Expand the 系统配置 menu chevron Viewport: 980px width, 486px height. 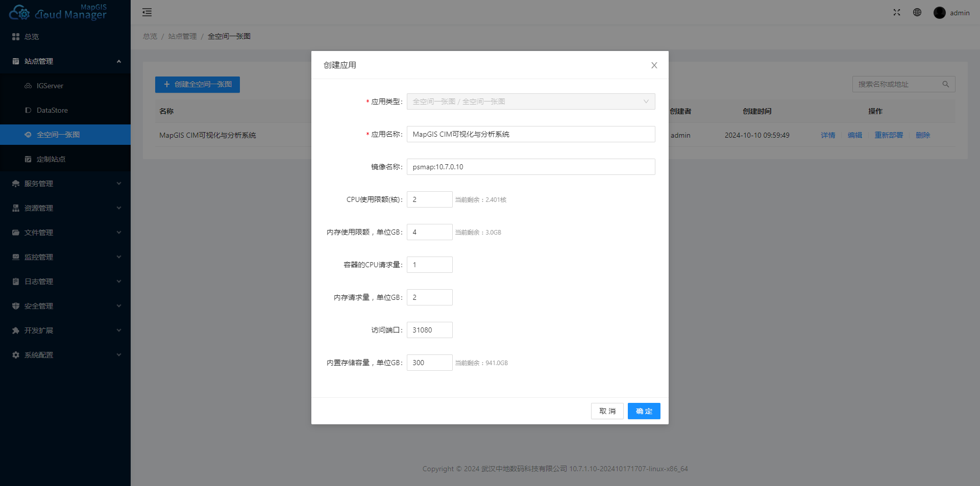[x=119, y=355]
